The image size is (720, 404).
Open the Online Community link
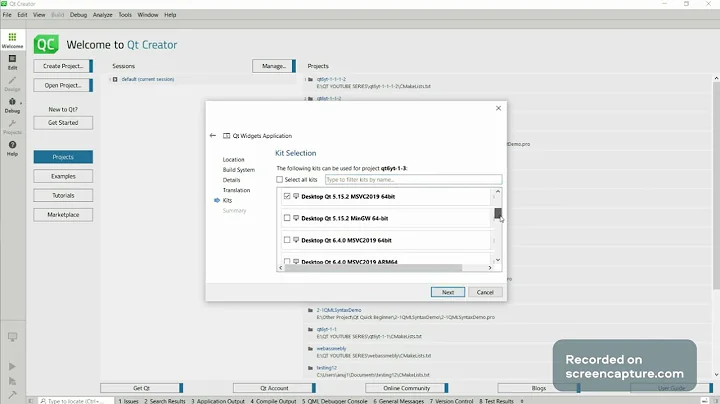coord(407,388)
